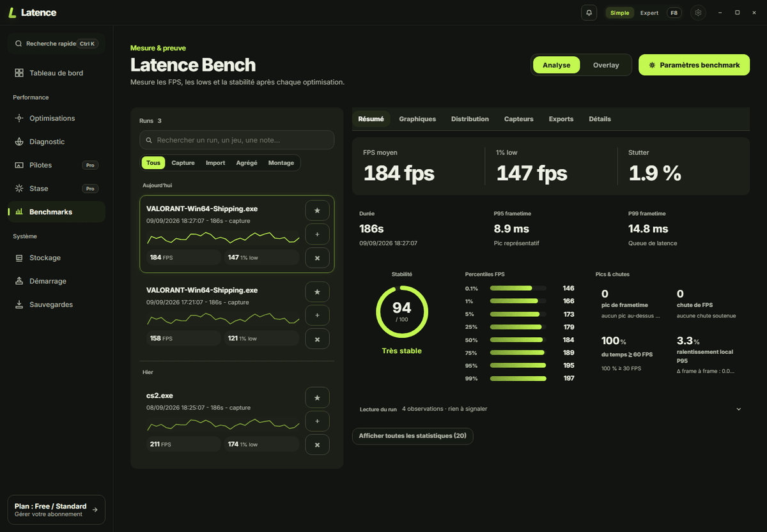The image size is (767, 532).
Task: Click arrow on Plan Free / Standard card
Action: tap(95, 510)
